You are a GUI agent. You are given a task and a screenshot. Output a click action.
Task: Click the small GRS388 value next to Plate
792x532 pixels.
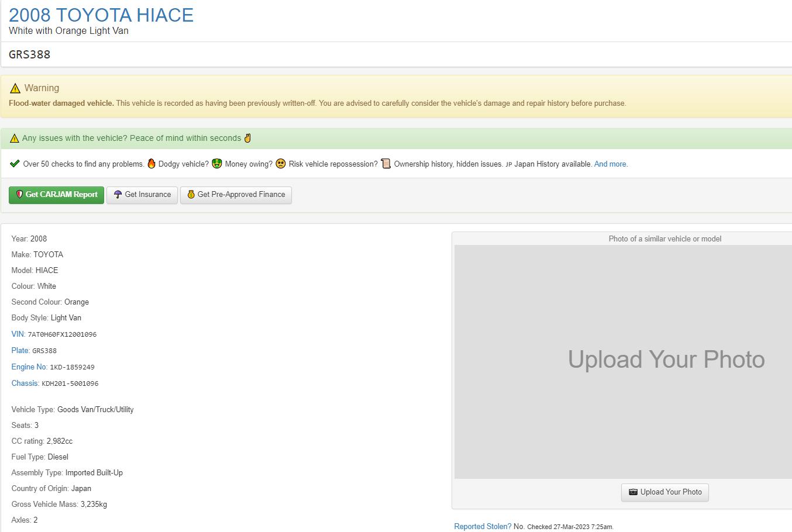tap(44, 351)
